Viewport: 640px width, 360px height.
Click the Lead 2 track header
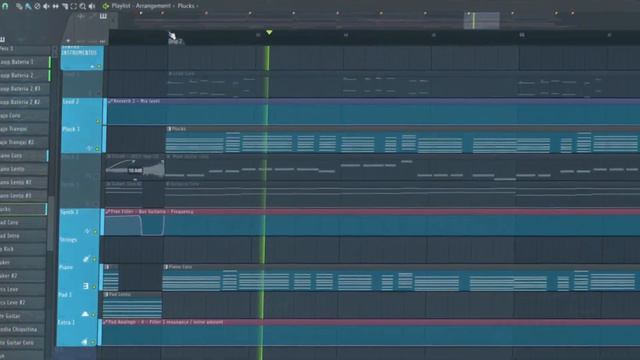tap(81, 111)
